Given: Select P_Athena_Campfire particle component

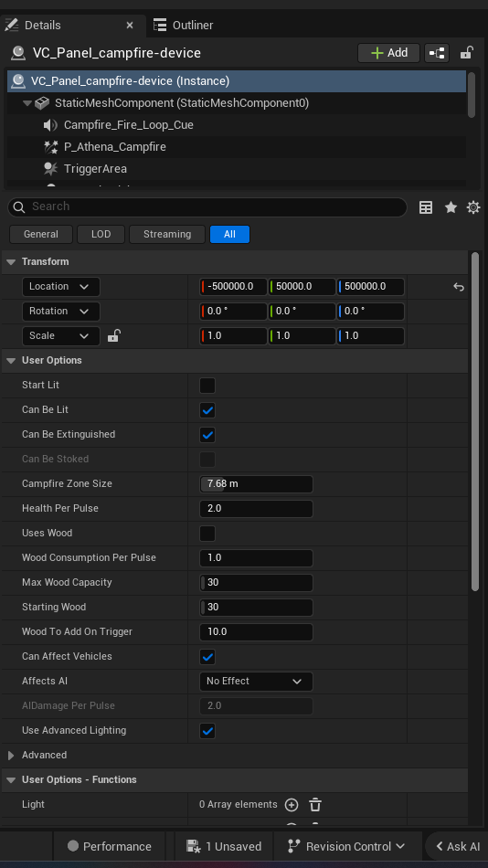Looking at the screenshot, I should click(114, 147).
